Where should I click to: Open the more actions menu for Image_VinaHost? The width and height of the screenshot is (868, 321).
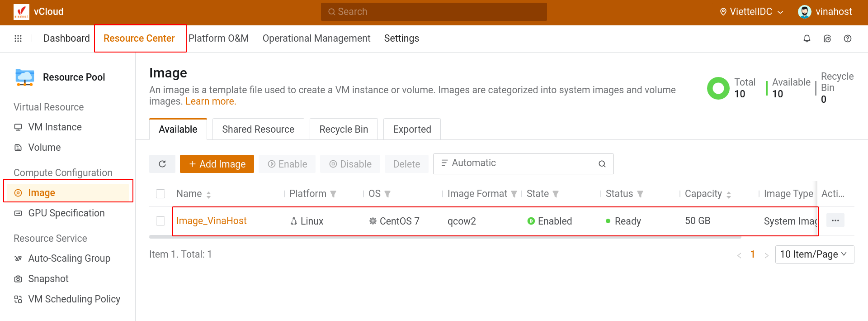835,220
